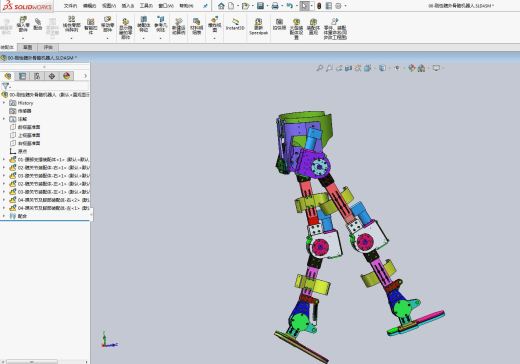Viewport: 520px width, 364px height.
Task: Select the PropertyManager panel tab
Action: tap(22, 76)
